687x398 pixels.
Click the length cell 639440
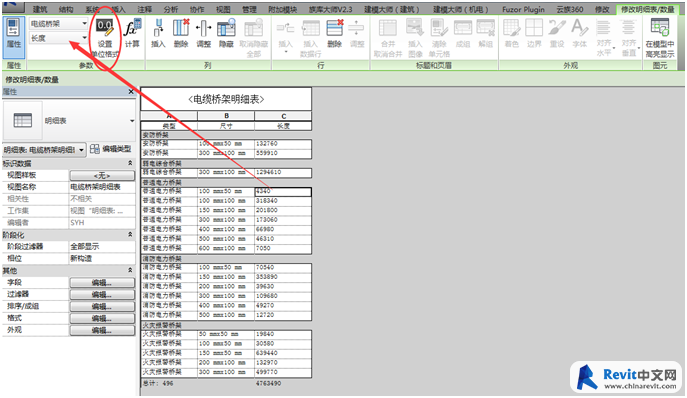(283, 353)
